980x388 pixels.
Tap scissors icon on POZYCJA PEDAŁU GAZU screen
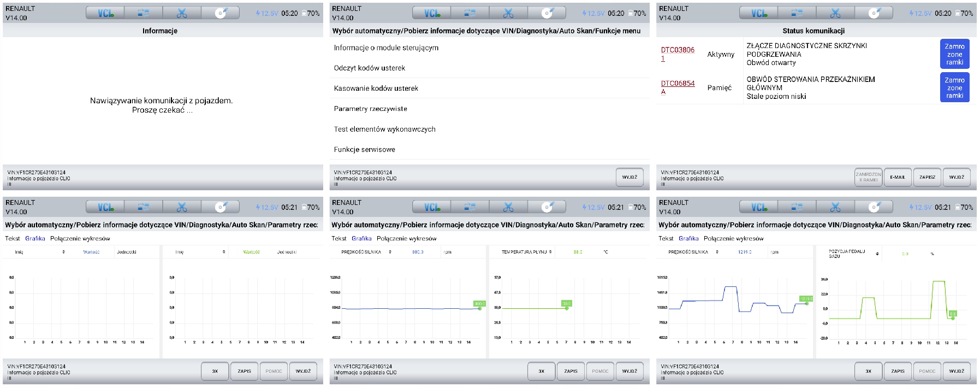pos(835,207)
